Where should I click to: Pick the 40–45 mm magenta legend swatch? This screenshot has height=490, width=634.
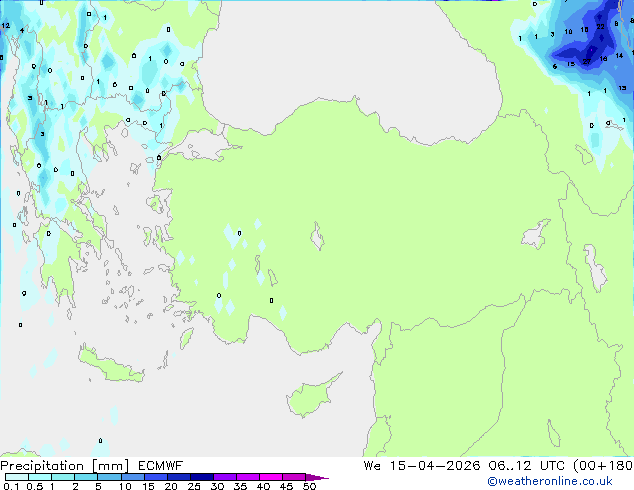271,477
